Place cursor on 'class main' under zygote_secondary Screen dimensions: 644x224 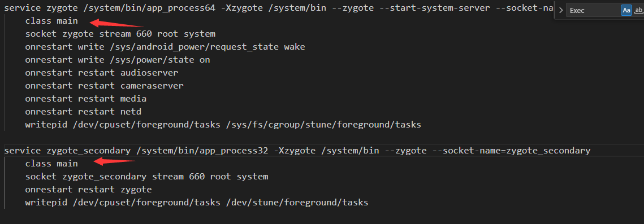pyautogui.click(x=51, y=164)
